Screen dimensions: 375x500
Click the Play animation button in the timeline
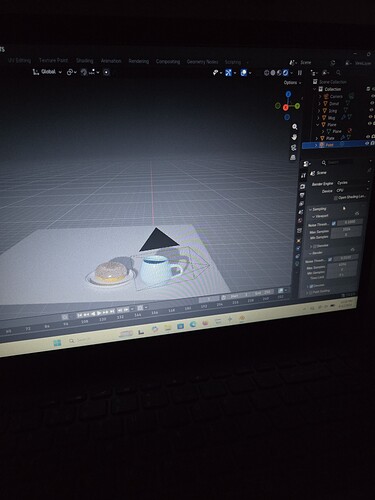click(99, 313)
